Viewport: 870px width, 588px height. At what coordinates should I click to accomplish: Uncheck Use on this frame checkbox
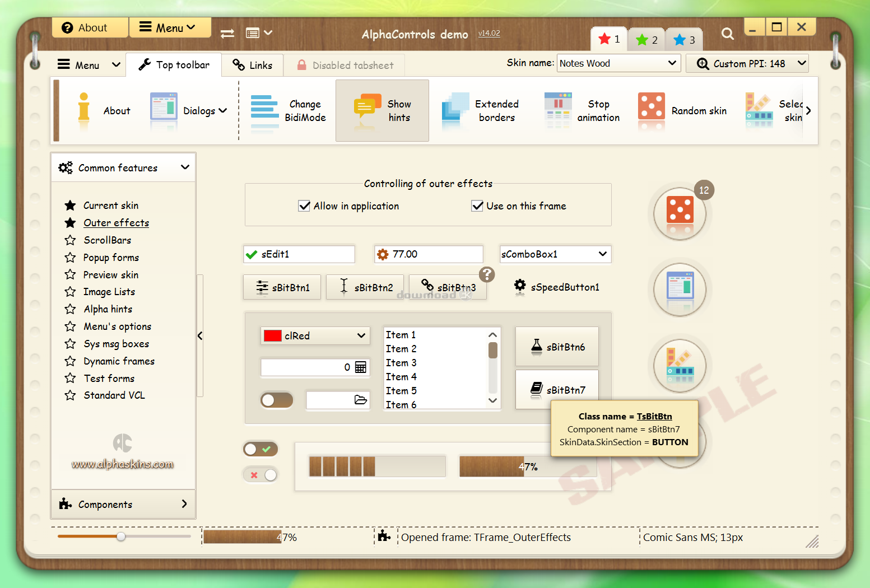point(477,206)
